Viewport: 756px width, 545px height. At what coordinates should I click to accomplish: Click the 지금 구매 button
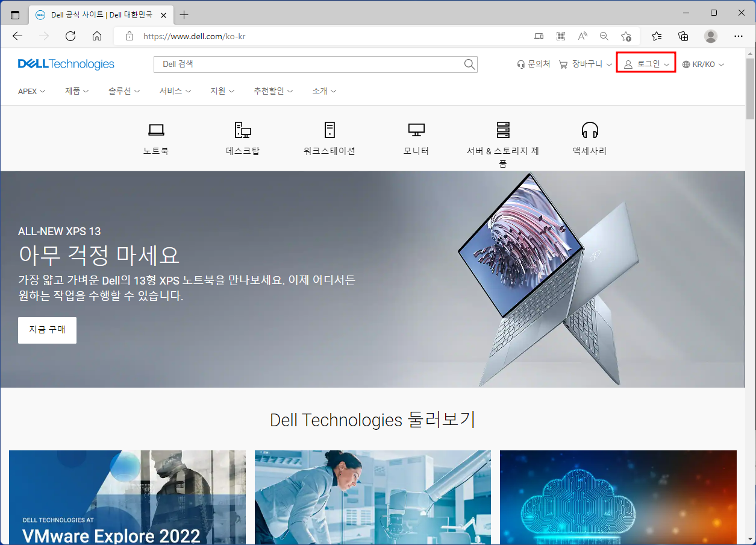47,330
